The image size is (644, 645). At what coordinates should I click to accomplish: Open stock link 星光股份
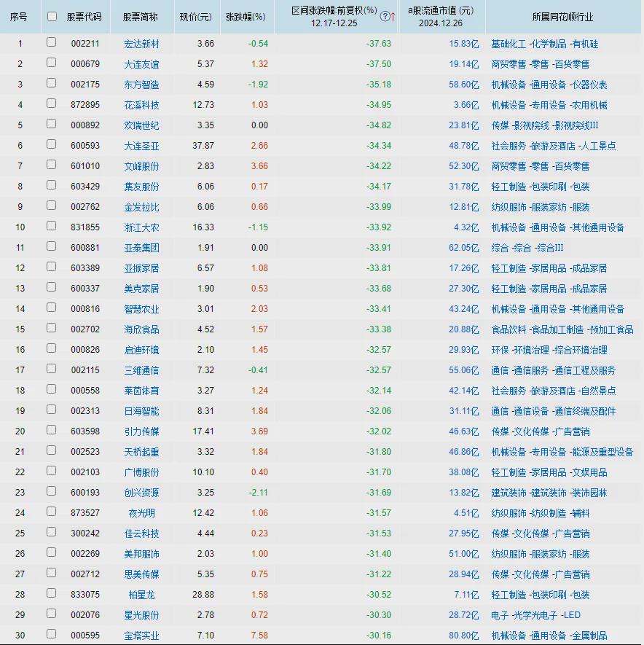coord(141,615)
